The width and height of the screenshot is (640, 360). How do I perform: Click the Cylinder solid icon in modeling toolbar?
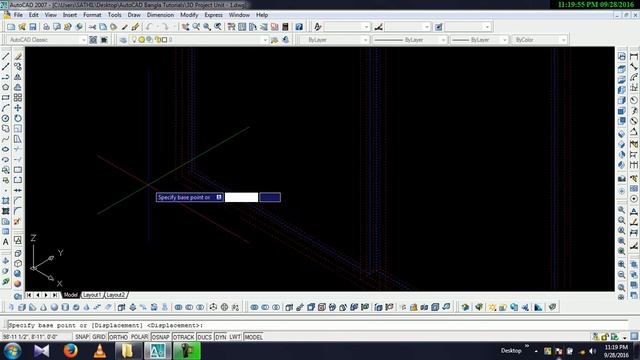click(x=65, y=307)
